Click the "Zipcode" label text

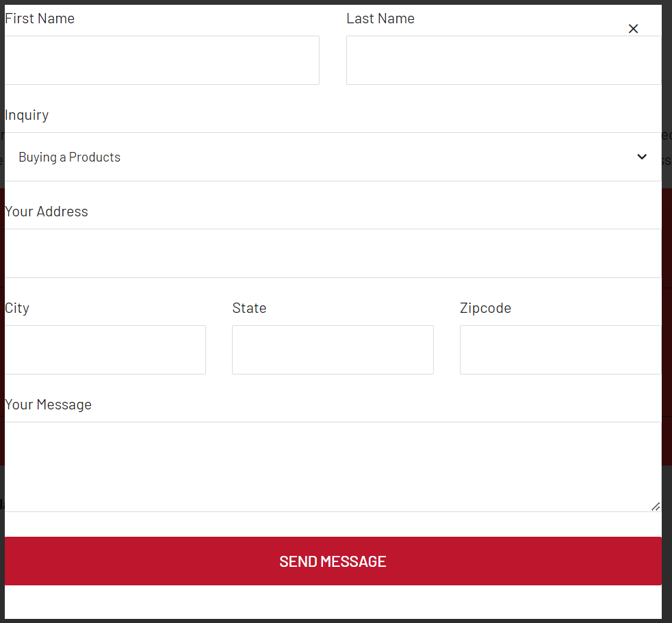coord(485,308)
